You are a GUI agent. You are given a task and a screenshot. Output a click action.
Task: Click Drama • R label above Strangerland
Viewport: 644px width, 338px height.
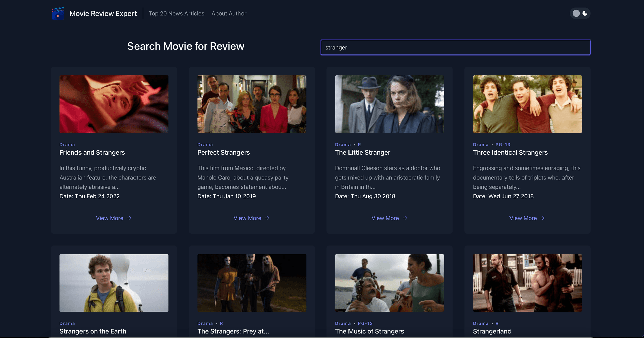[x=486, y=323]
